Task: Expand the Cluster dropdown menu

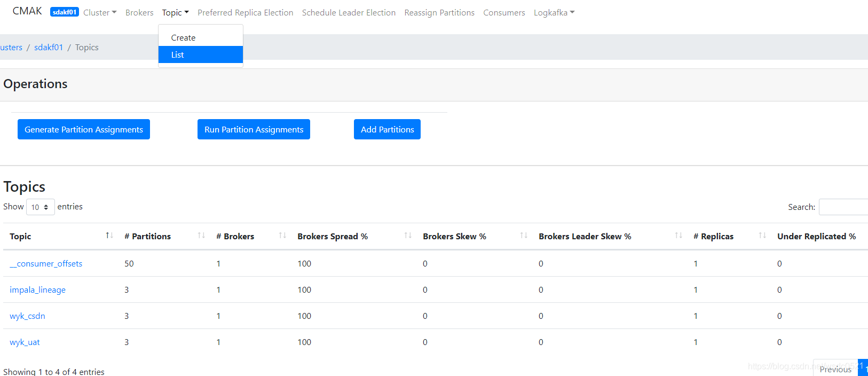Action: point(100,12)
